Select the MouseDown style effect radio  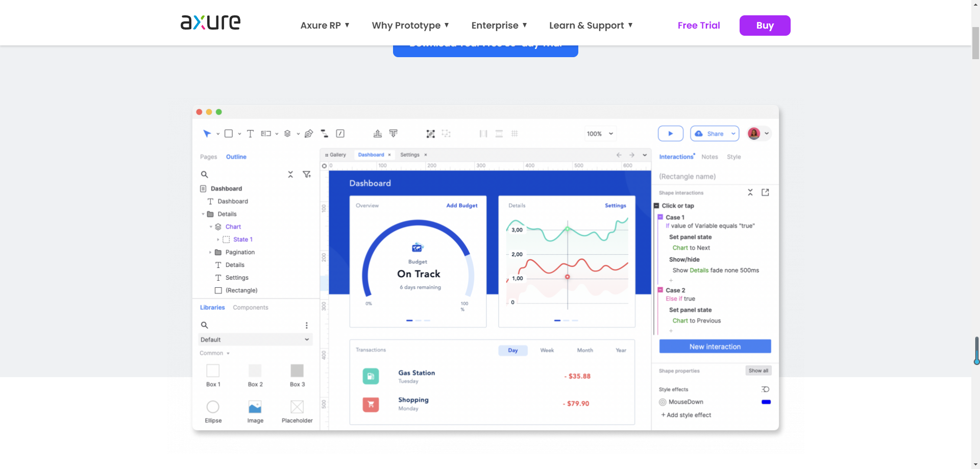click(663, 402)
